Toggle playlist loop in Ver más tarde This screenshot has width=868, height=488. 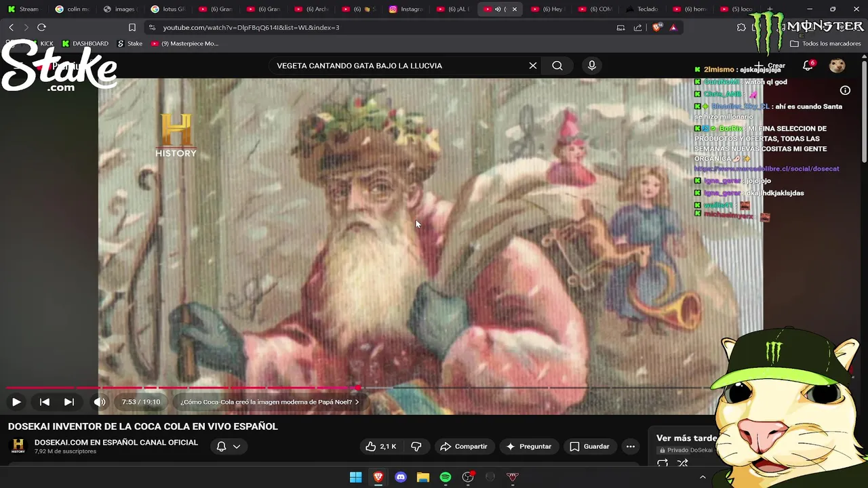pyautogui.click(x=663, y=464)
